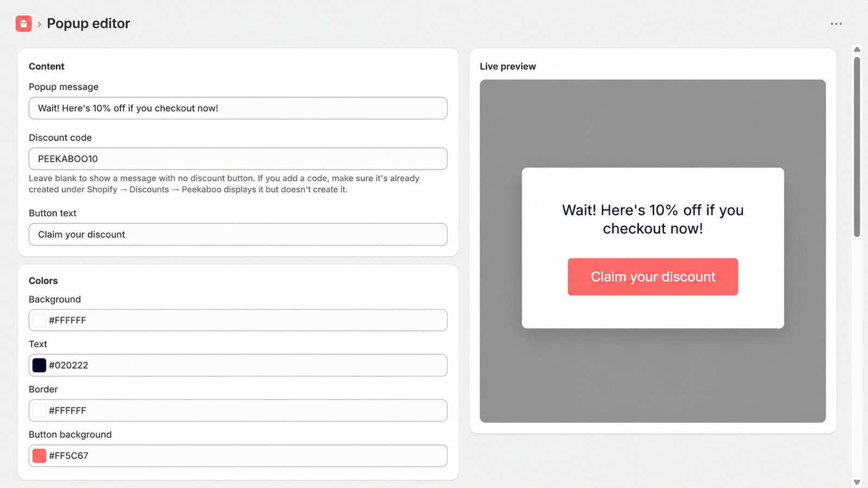The height and width of the screenshot is (488, 868).
Task: Click the Peekaboo ghost app icon
Action: pos(23,24)
